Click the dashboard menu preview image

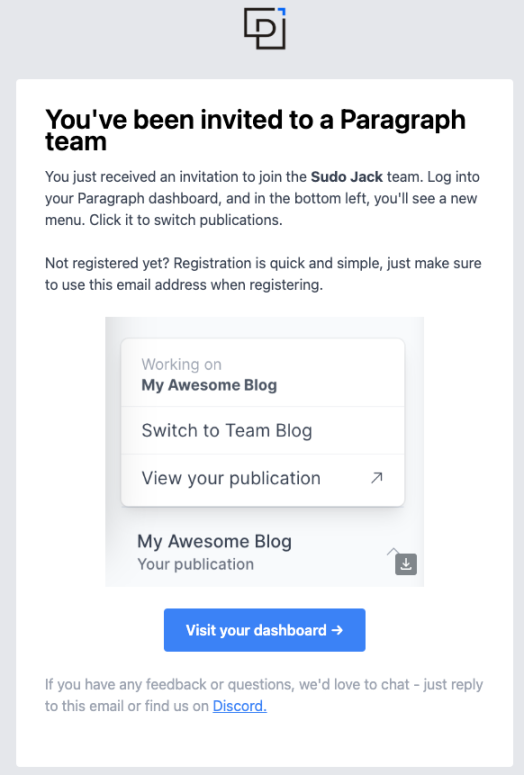coord(264,452)
